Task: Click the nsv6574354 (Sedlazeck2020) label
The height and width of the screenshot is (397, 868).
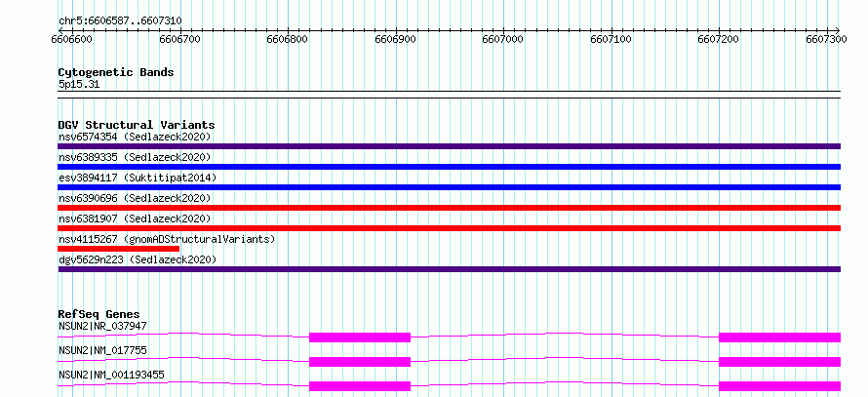Action: [135, 137]
